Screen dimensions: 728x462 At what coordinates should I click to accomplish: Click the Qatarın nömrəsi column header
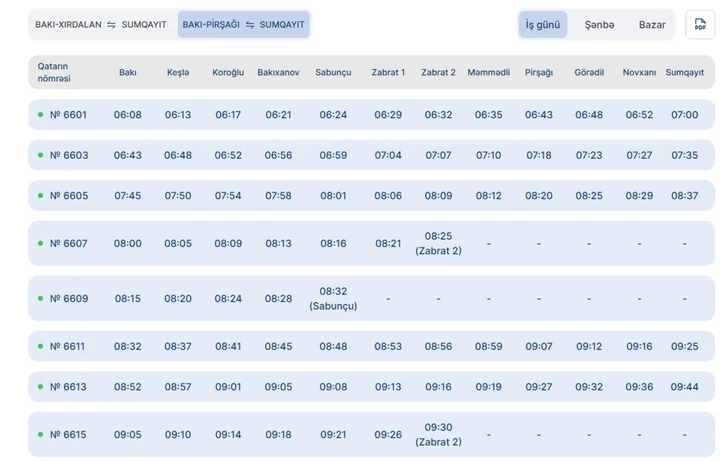(x=54, y=72)
